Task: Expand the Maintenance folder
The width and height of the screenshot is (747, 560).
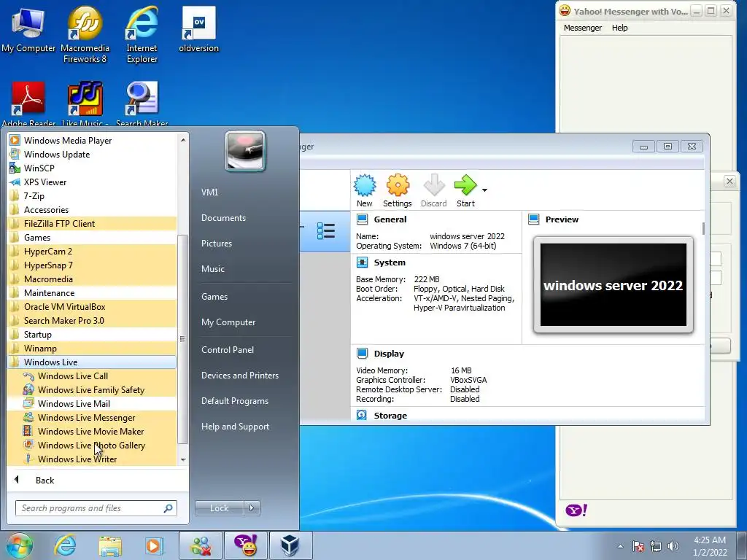Action: click(92, 293)
